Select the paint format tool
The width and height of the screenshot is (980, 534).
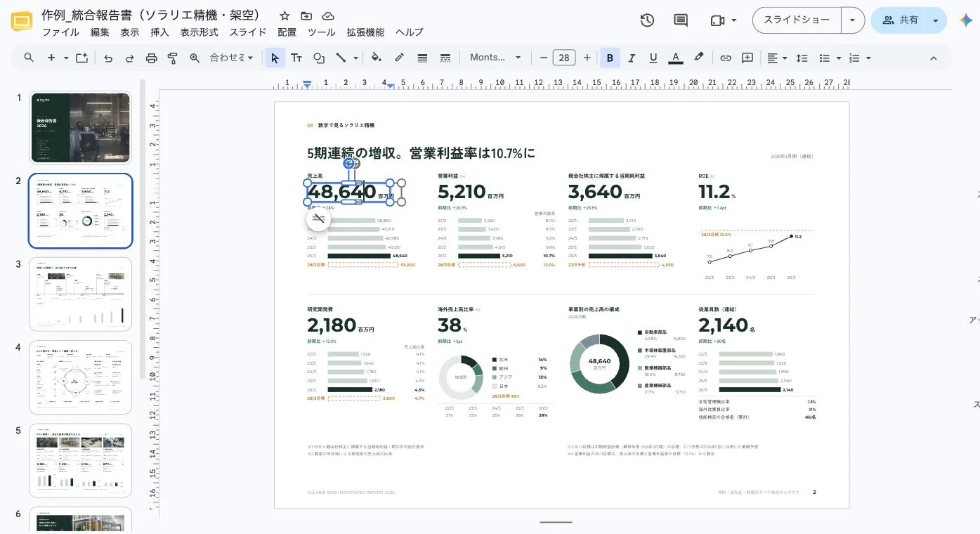[173, 58]
